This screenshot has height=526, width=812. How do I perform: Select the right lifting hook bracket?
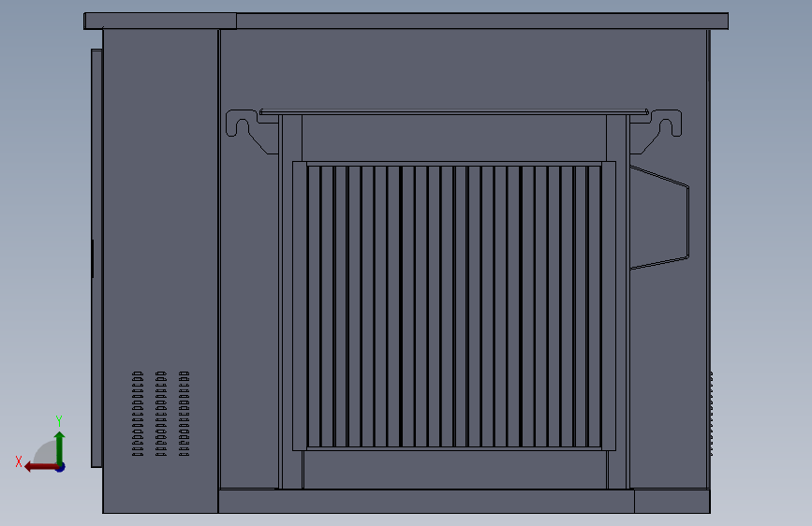tap(656, 130)
